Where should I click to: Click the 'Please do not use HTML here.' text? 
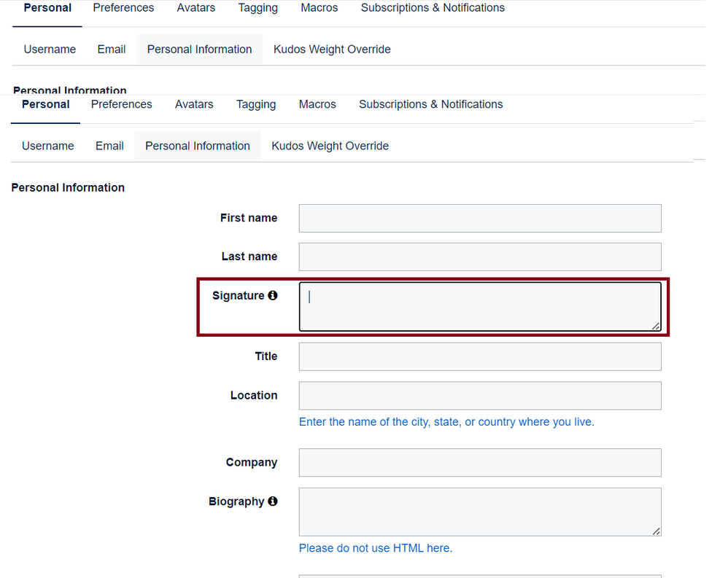375,548
